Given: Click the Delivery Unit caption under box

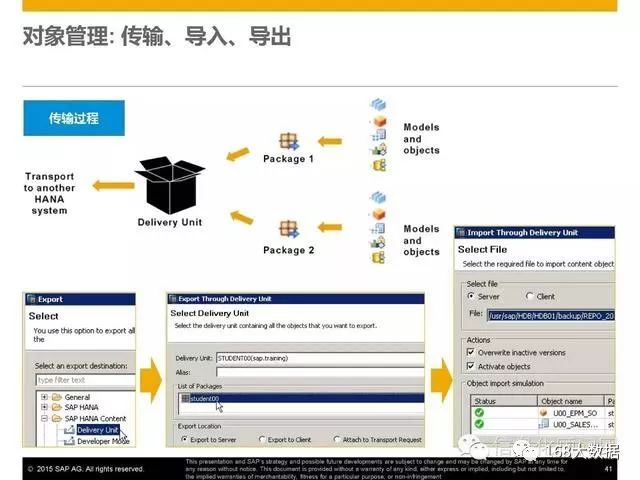Looking at the screenshot, I should 170,222.
